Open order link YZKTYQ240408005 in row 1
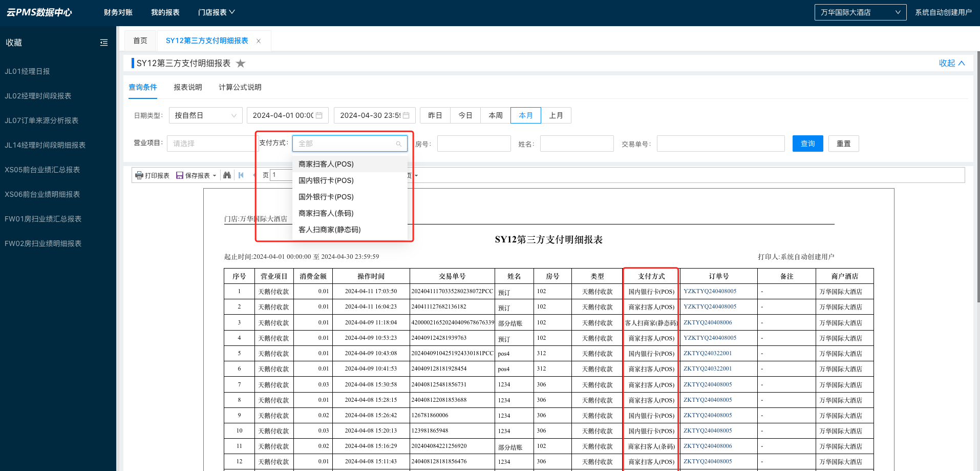The width and height of the screenshot is (980, 471). pyautogui.click(x=710, y=291)
